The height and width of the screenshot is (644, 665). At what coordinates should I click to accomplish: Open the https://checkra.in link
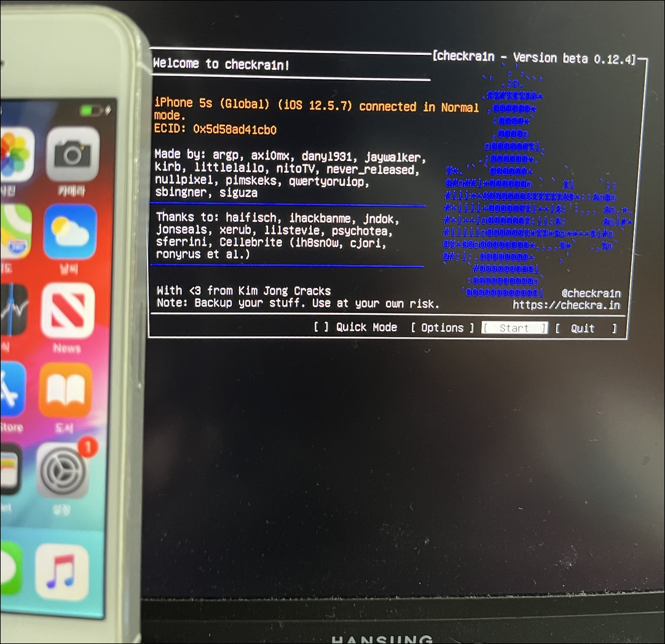click(x=566, y=305)
